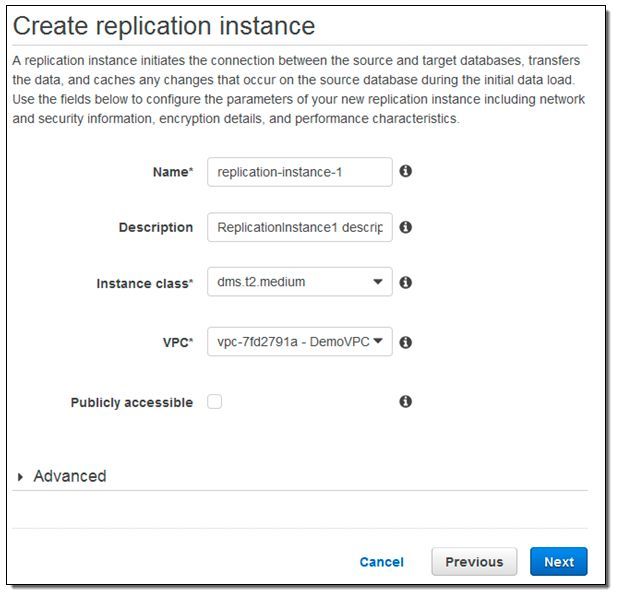Viewport: 617px width, 592px height.
Task: Click the "Publicly accessible" label text
Action: click(132, 402)
